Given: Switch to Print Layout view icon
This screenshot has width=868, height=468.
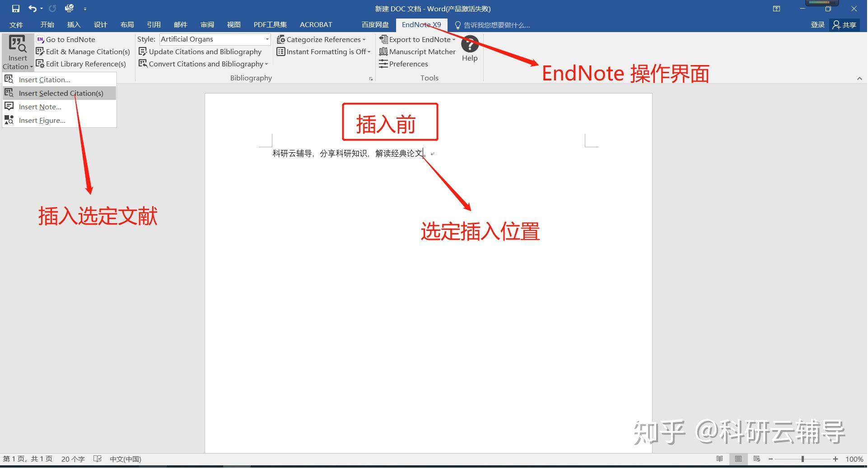Looking at the screenshot, I should pos(738,459).
